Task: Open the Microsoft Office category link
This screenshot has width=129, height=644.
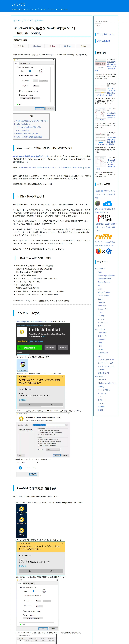Action: click(x=104, y=292)
